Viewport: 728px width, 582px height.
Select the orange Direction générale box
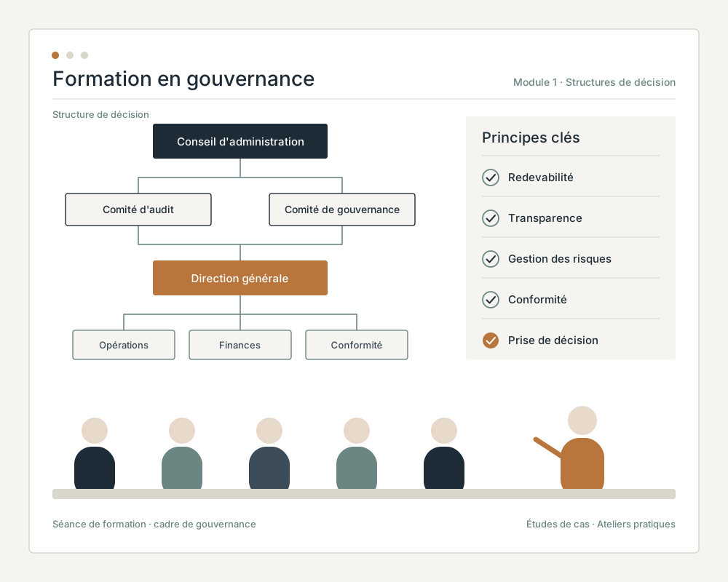[240, 278]
